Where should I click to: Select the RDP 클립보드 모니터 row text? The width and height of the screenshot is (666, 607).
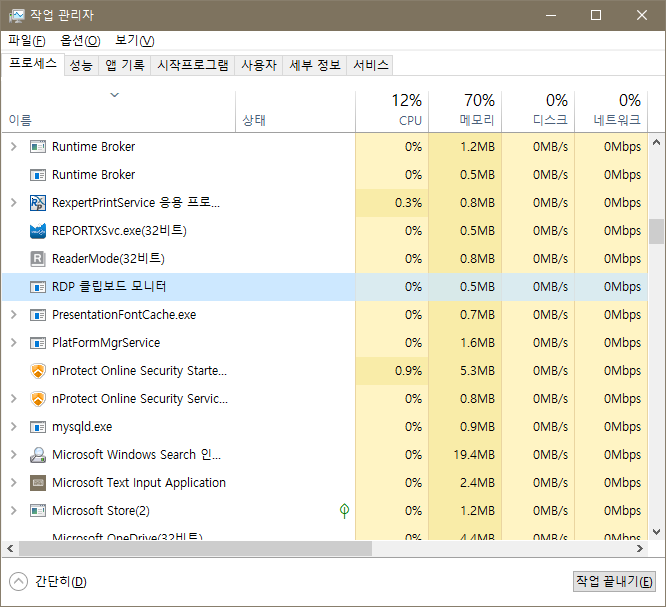109,287
